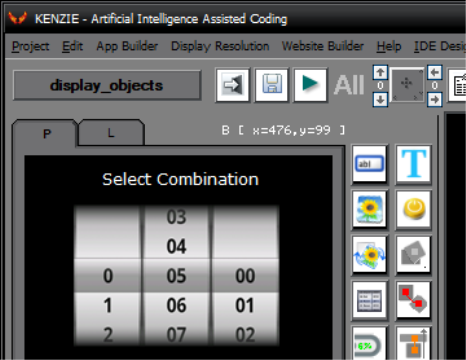Open the Project menu
This screenshot has width=466, height=360.
[x=30, y=46]
